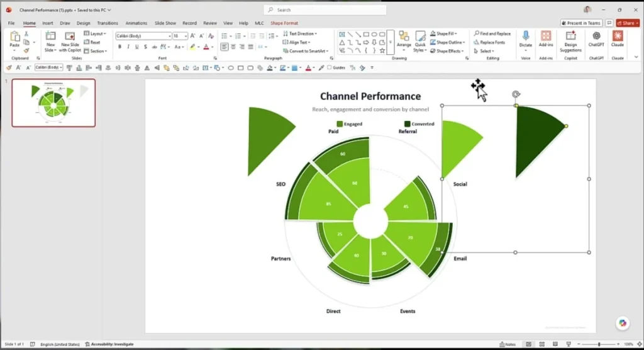This screenshot has height=350, width=644.
Task: Expand the Select dropdown in Editing
Action: [484, 51]
